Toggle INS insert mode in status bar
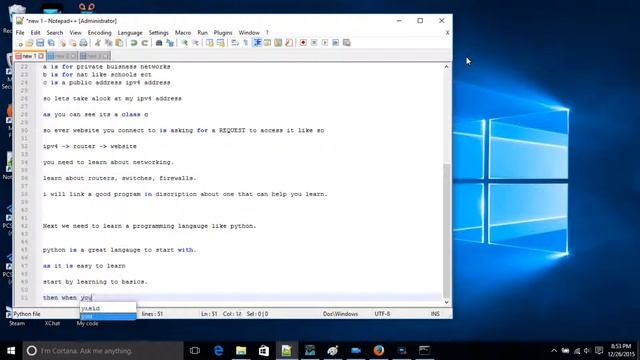Viewport: 640px width, 360px height. point(435,314)
